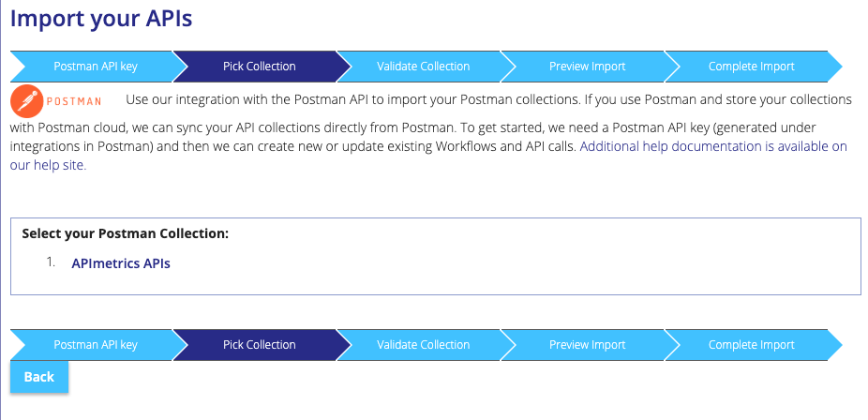Click 'our help site' link text
Image resolution: width=868 pixels, height=420 pixels.
[x=48, y=165]
